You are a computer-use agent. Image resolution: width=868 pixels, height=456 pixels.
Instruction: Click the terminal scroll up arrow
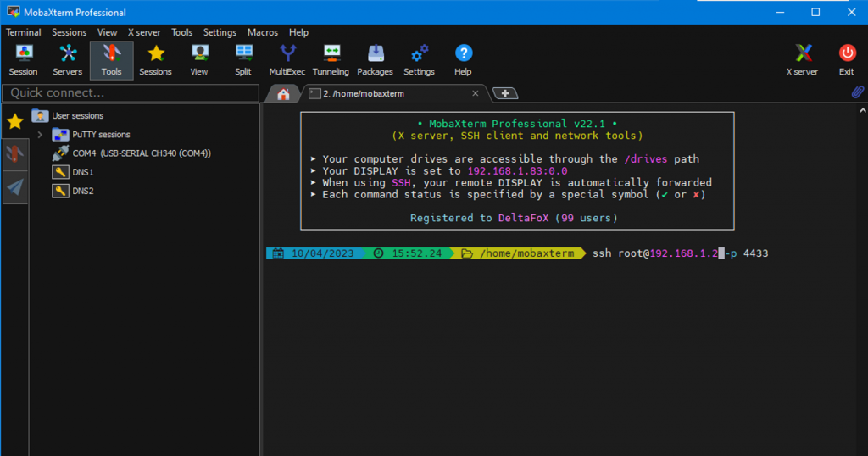click(x=862, y=111)
